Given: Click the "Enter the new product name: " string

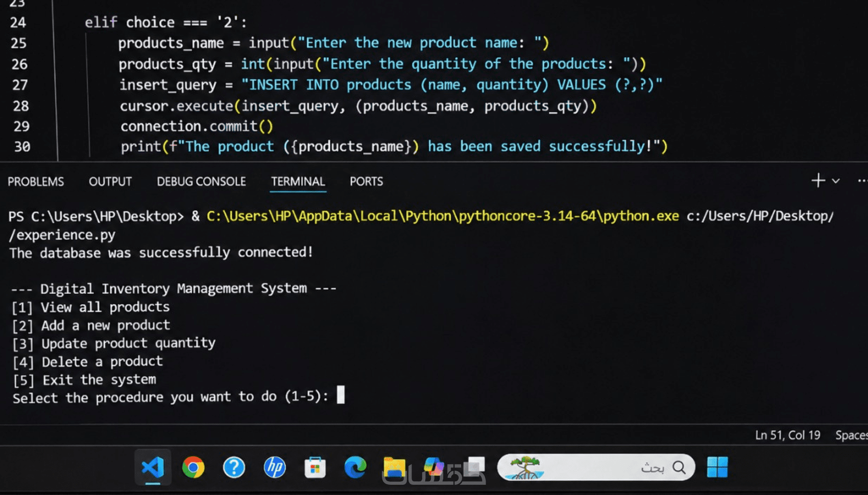Looking at the screenshot, I should (420, 43).
